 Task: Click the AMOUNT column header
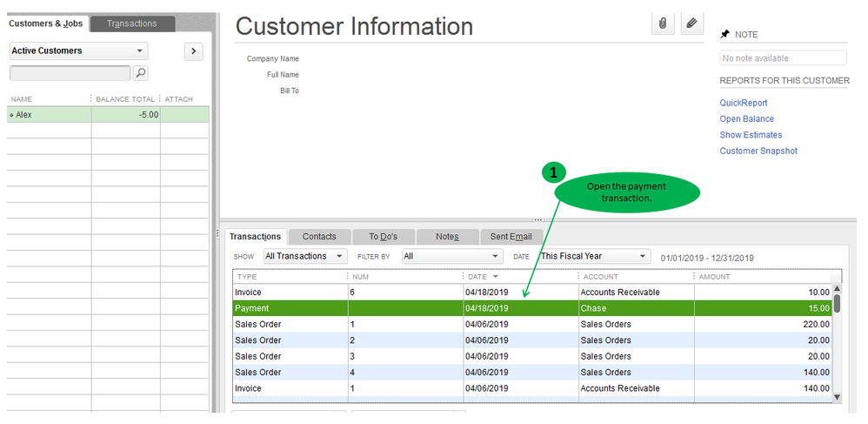pos(715,277)
